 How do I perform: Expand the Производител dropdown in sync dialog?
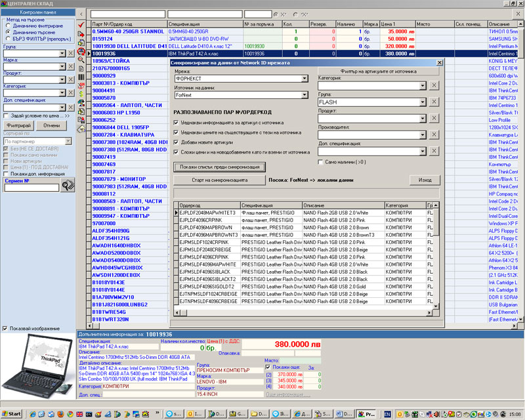pos(423,135)
